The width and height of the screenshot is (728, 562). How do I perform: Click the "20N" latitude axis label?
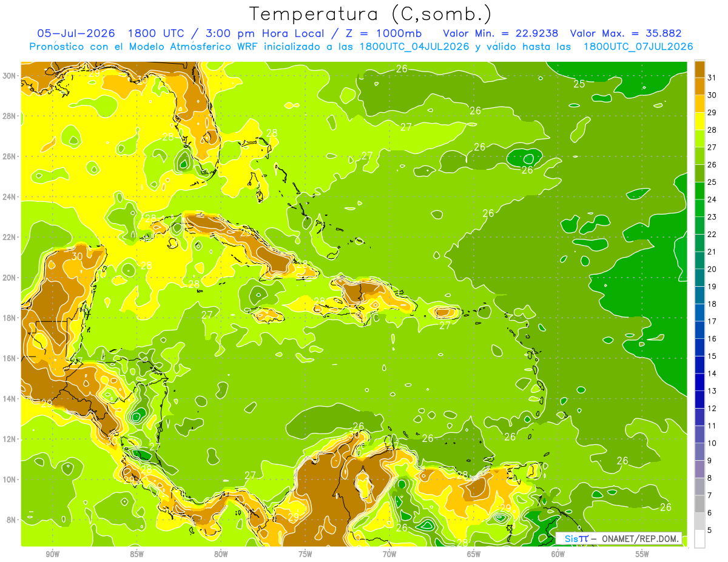coord(10,278)
